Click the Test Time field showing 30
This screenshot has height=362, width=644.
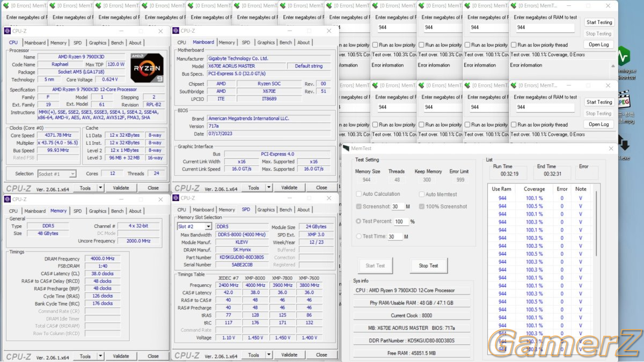tap(395, 237)
